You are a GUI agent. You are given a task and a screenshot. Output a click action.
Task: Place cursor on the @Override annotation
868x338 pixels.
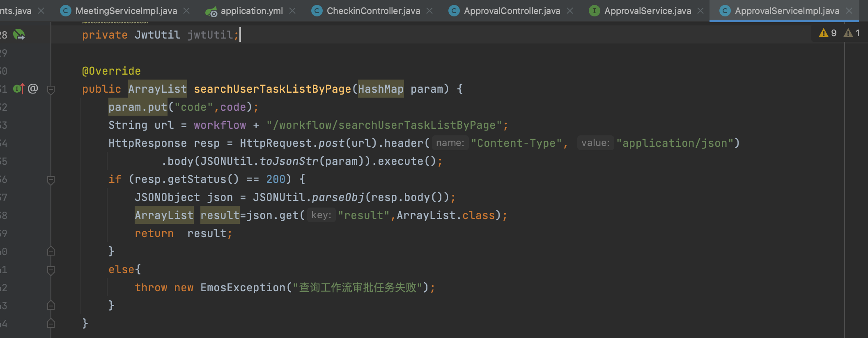coord(111,71)
